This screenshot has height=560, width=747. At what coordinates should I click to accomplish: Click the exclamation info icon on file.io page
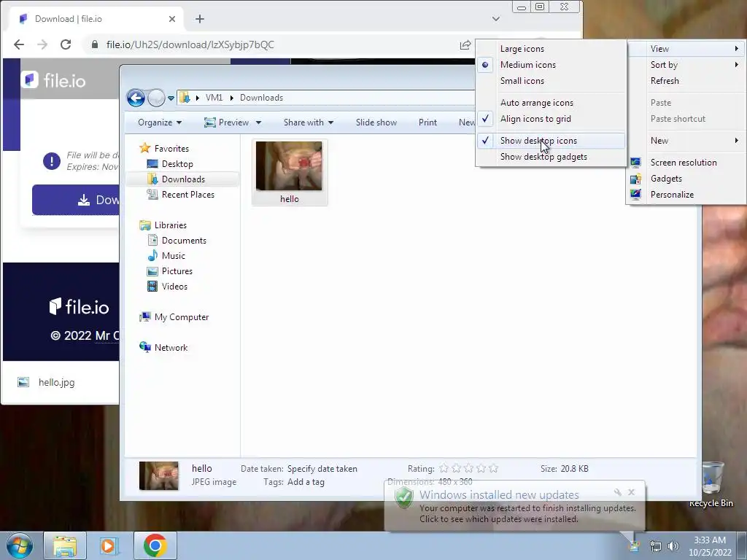tap(52, 161)
